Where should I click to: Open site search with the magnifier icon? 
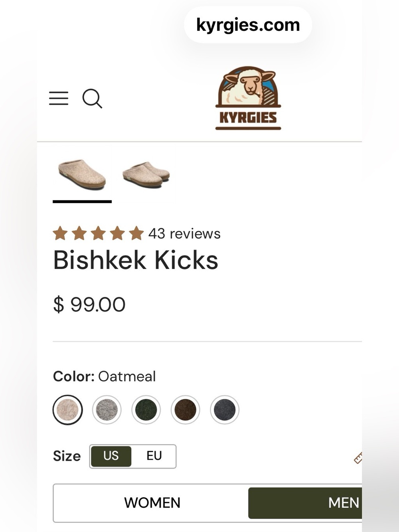92,98
